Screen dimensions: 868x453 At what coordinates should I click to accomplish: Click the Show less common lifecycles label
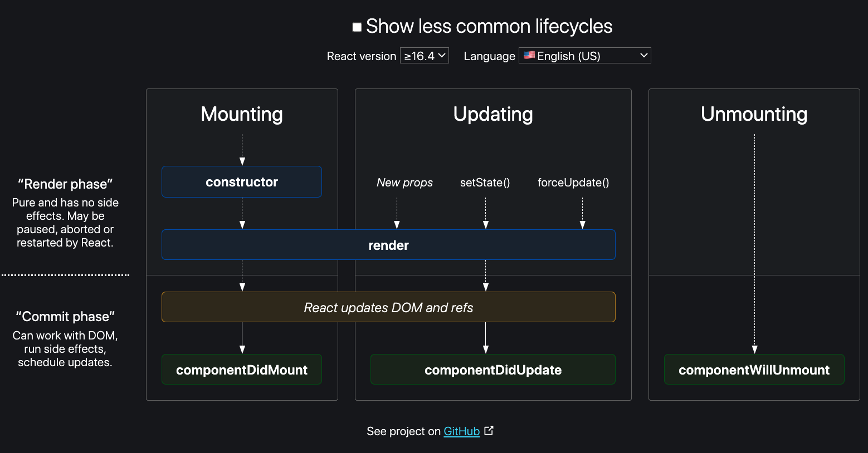[489, 26]
